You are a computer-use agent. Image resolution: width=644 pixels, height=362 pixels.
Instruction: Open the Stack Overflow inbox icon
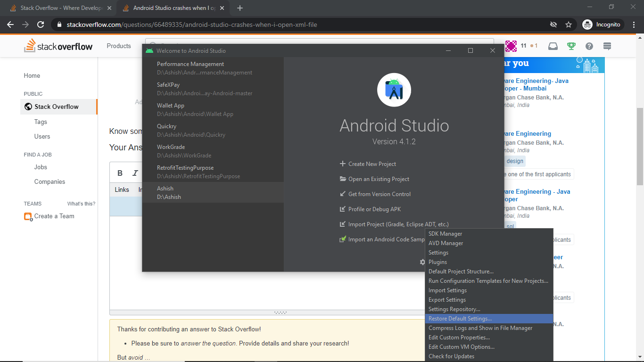[553, 46]
